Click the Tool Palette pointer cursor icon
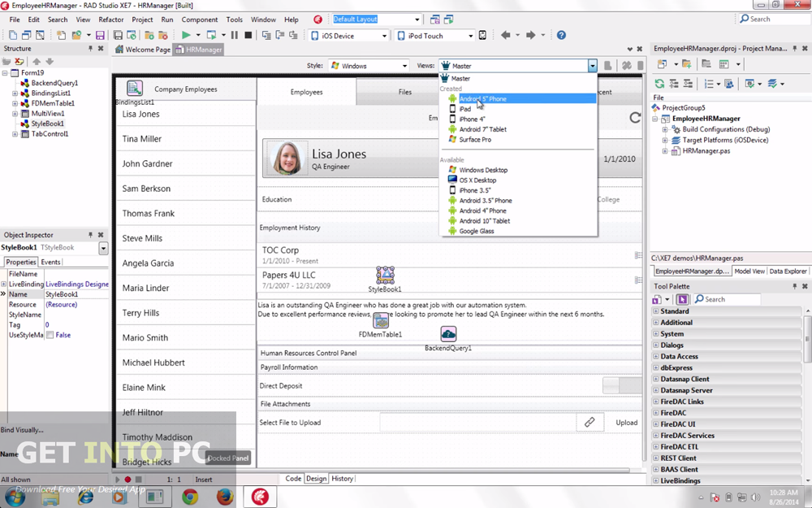 (683, 299)
